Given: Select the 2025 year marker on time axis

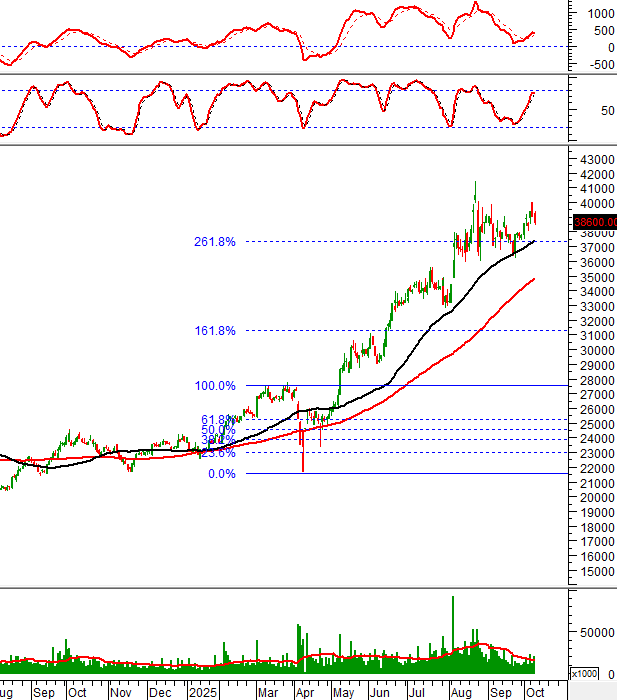Looking at the screenshot, I should click(x=202, y=691).
